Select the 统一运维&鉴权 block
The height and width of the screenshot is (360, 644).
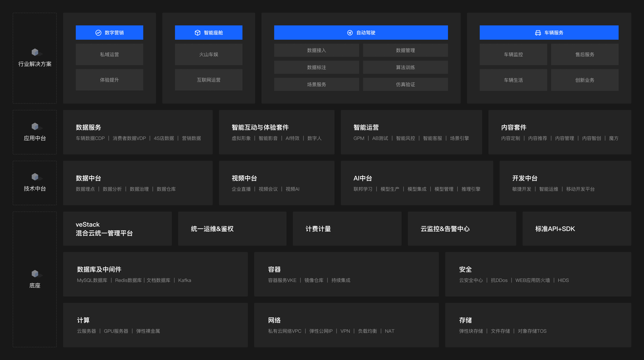[x=232, y=229]
